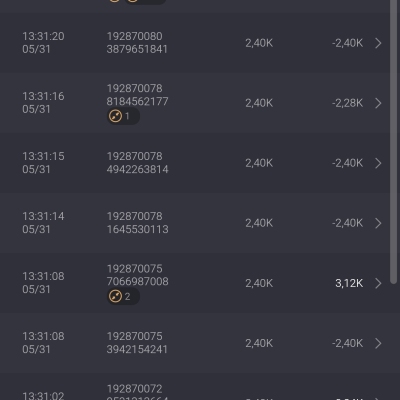Select transaction ID 1928700803879651841

pyautogui.click(x=137, y=43)
